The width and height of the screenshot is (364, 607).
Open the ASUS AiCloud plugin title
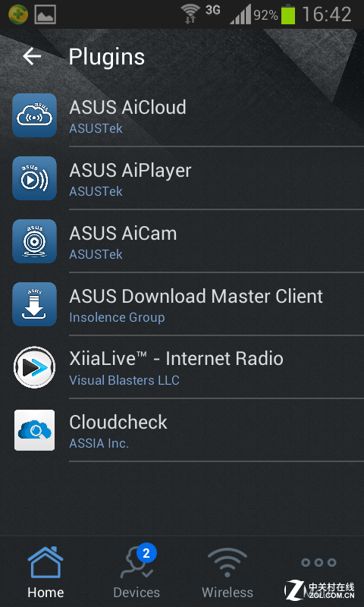(127, 107)
